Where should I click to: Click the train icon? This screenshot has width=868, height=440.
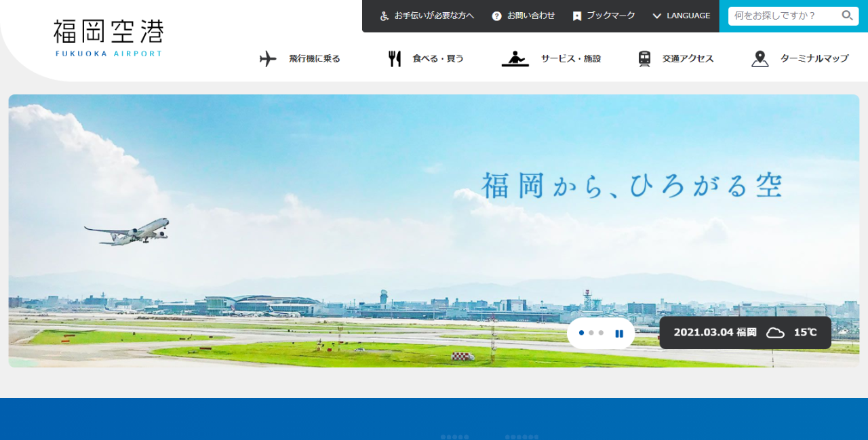(644, 59)
